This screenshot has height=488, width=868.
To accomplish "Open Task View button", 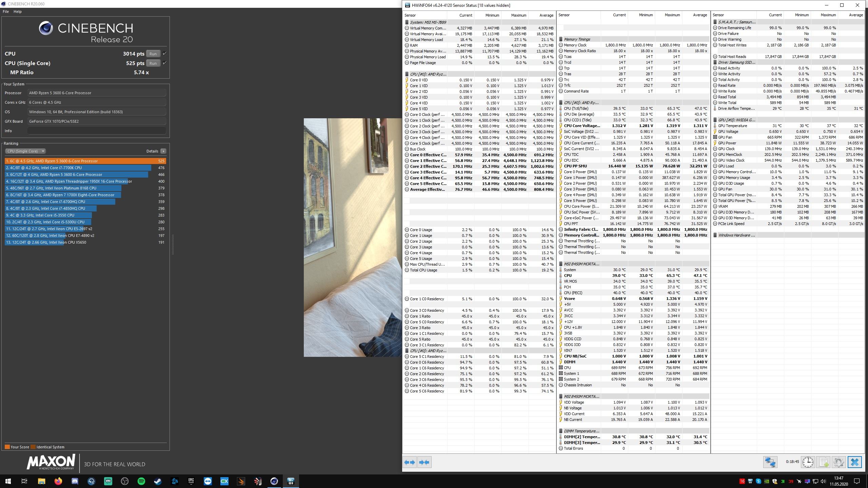I will (x=24, y=481).
